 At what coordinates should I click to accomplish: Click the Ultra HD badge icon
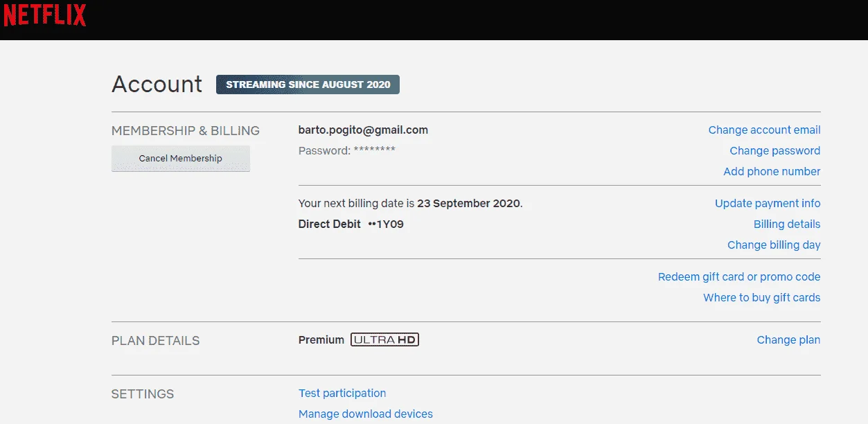(x=385, y=340)
